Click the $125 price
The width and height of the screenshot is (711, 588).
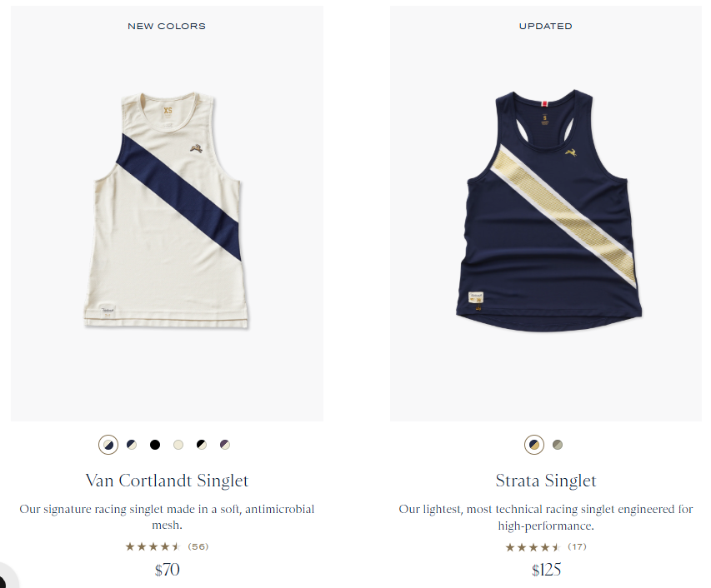pyautogui.click(x=547, y=570)
